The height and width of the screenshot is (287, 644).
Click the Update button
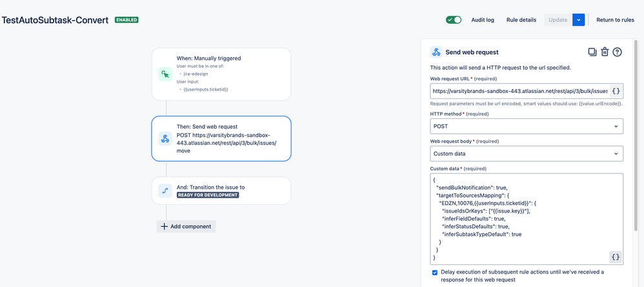point(558,20)
